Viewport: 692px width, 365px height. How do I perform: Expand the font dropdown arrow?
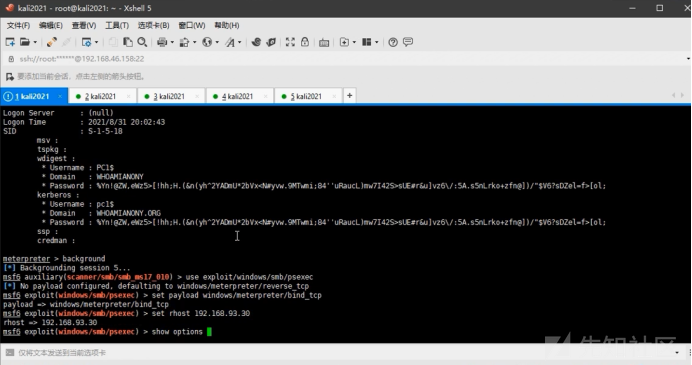click(x=240, y=42)
